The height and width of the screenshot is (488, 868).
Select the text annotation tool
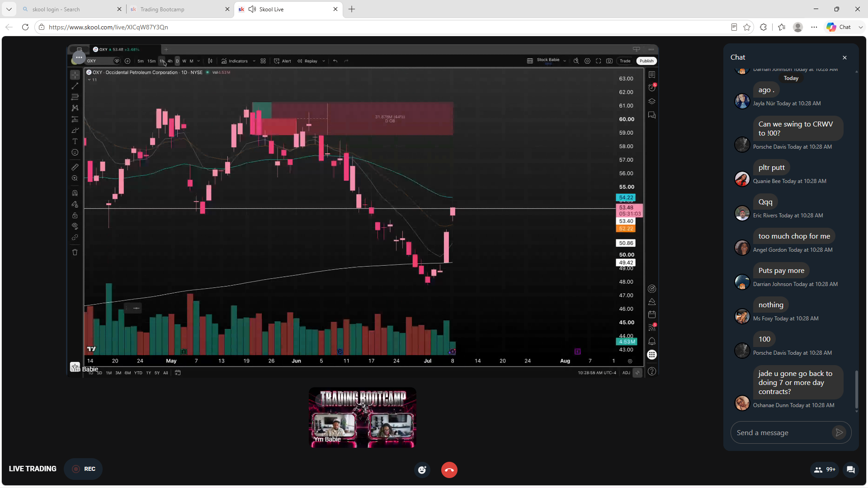tap(75, 141)
